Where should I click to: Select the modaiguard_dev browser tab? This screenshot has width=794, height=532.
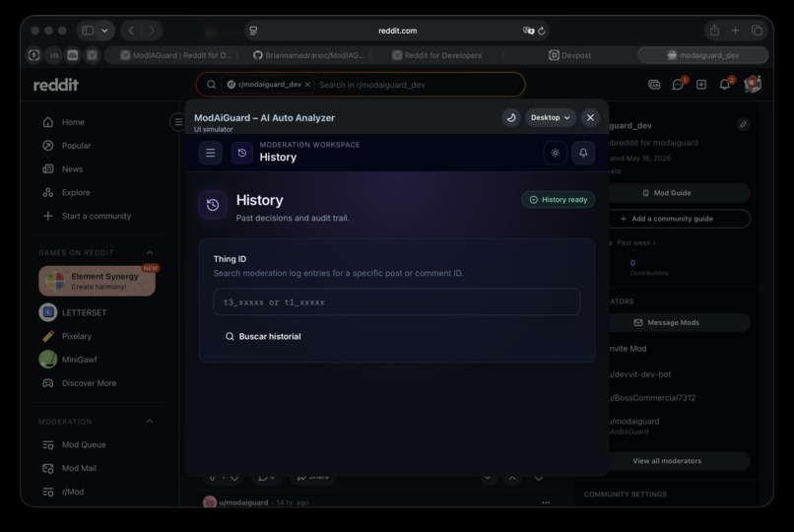[x=702, y=55]
